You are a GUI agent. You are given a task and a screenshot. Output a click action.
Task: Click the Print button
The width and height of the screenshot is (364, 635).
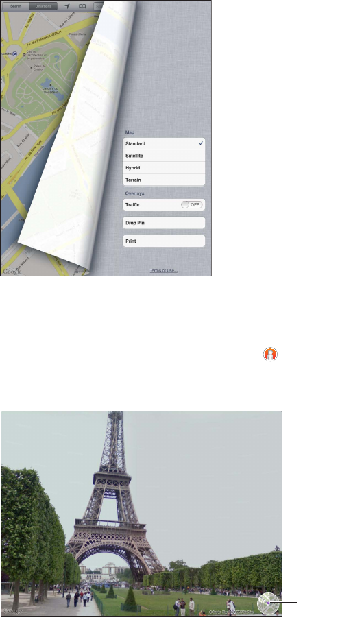point(164,241)
